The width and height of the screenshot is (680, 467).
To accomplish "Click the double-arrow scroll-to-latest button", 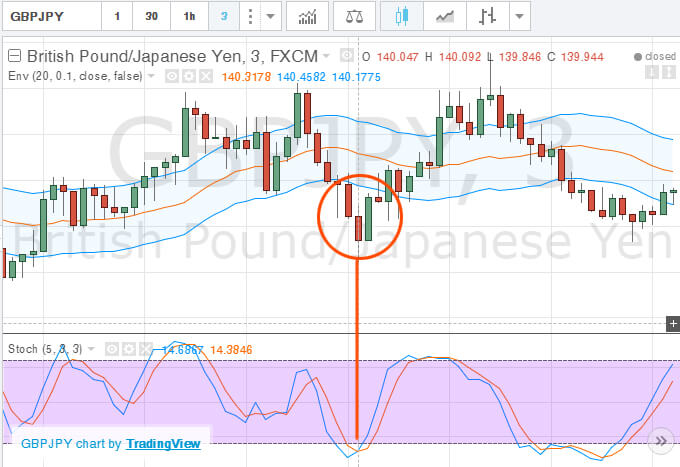I will tap(661, 441).
